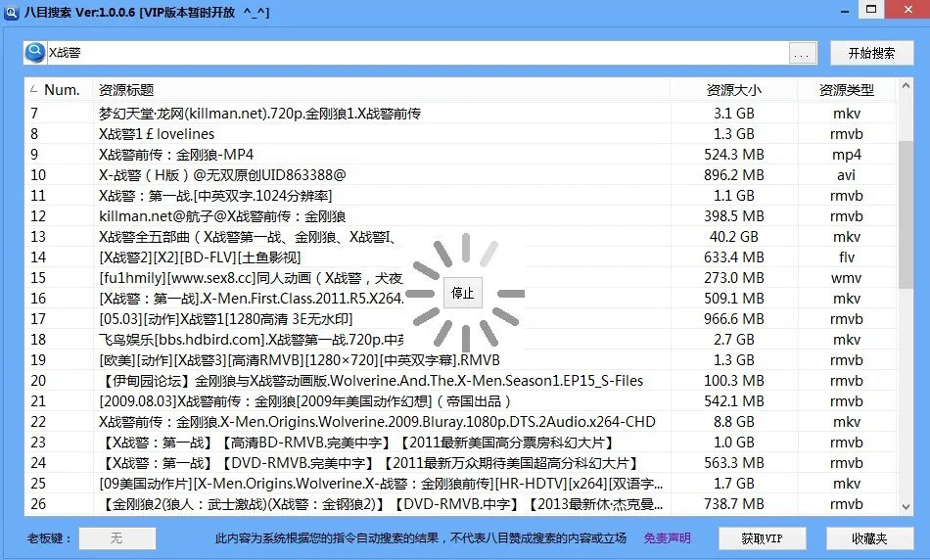The height and width of the screenshot is (560, 930).
Task: Open 收藏夹 favorites
Action: pos(869,538)
